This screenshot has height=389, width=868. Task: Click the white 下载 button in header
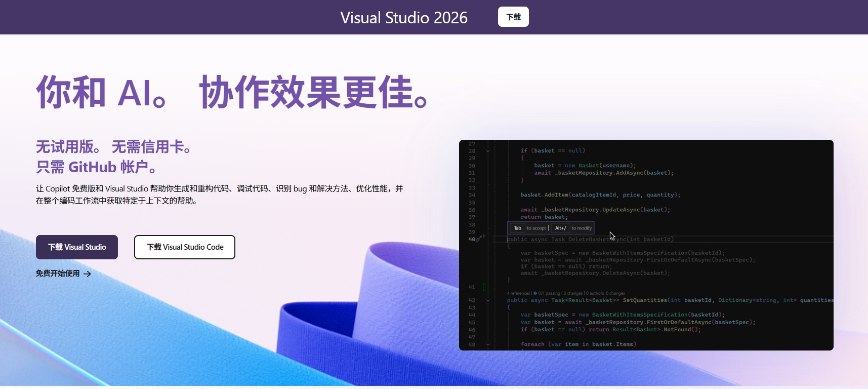coord(513,17)
